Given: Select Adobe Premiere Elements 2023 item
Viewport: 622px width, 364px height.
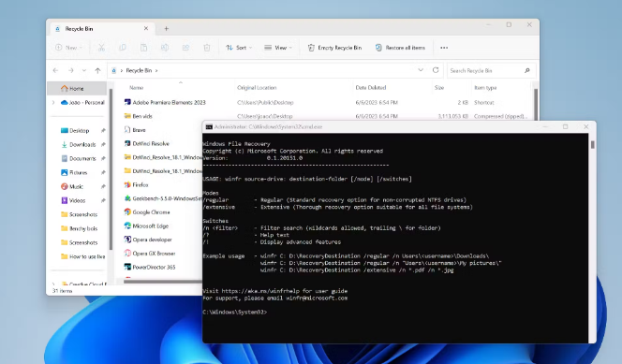Looking at the screenshot, I should (169, 102).
